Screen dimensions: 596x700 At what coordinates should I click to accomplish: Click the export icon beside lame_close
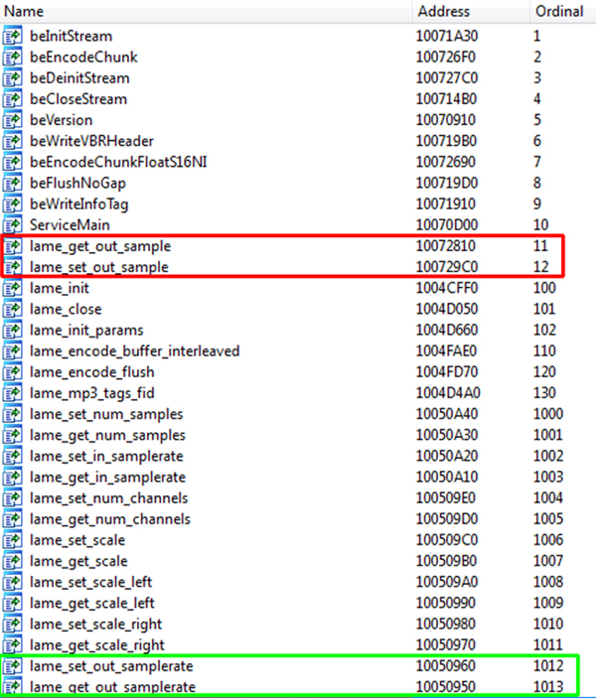(x=13, y=309)
